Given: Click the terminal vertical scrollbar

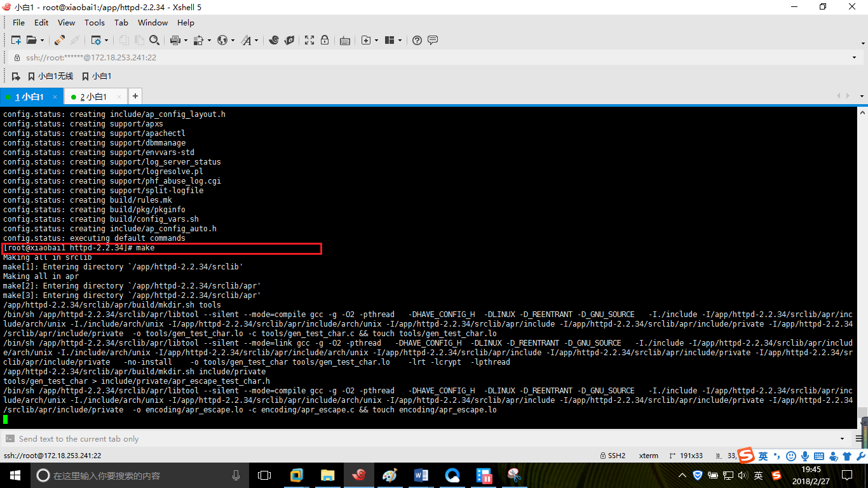Looking at the screenshot, I should [x=862, y=267].
